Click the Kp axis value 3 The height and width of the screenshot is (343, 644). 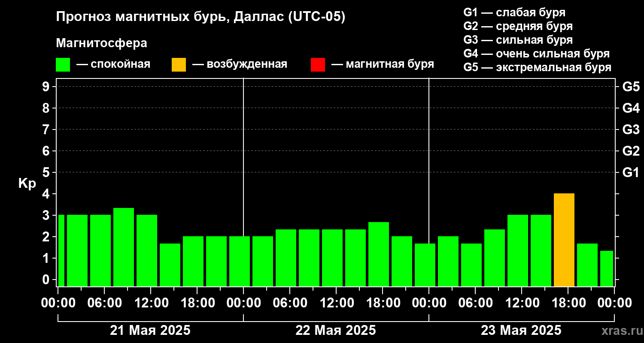pos(47,215)
